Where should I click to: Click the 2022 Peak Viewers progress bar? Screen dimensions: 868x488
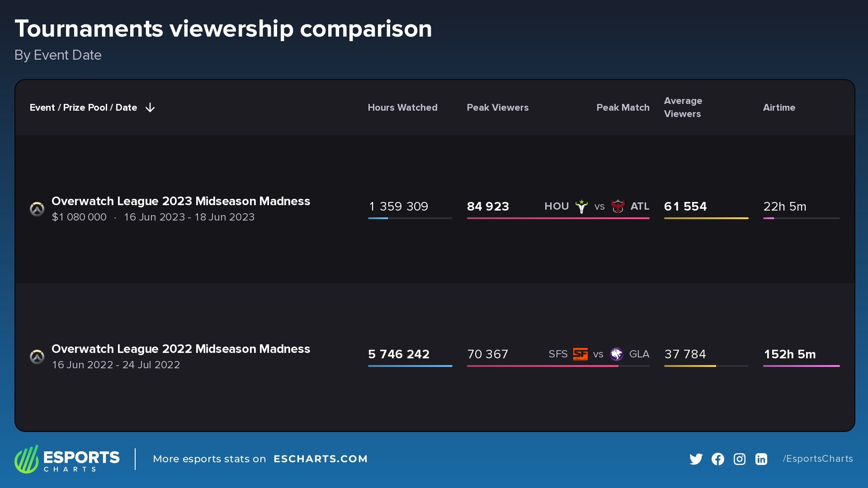(x=558, y=366)
